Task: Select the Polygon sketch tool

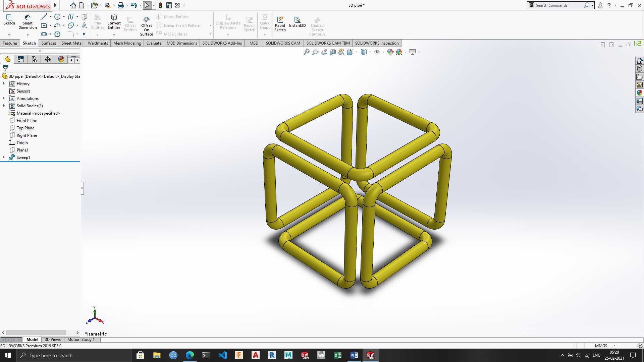Action: point(57,34)
